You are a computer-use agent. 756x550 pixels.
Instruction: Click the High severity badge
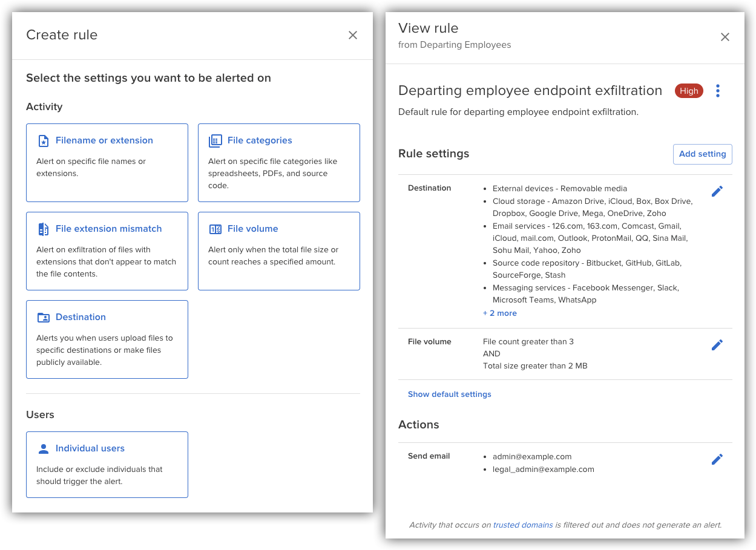point(689,91)
